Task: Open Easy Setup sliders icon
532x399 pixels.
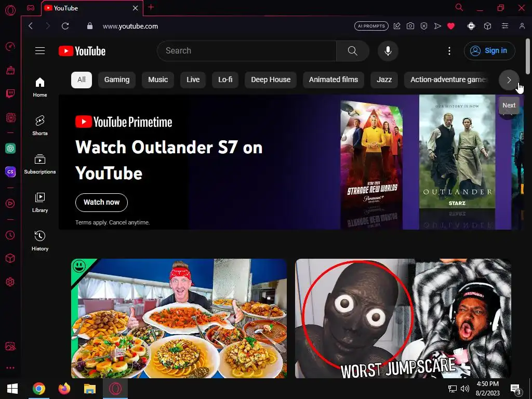Action: click(505, 26)
